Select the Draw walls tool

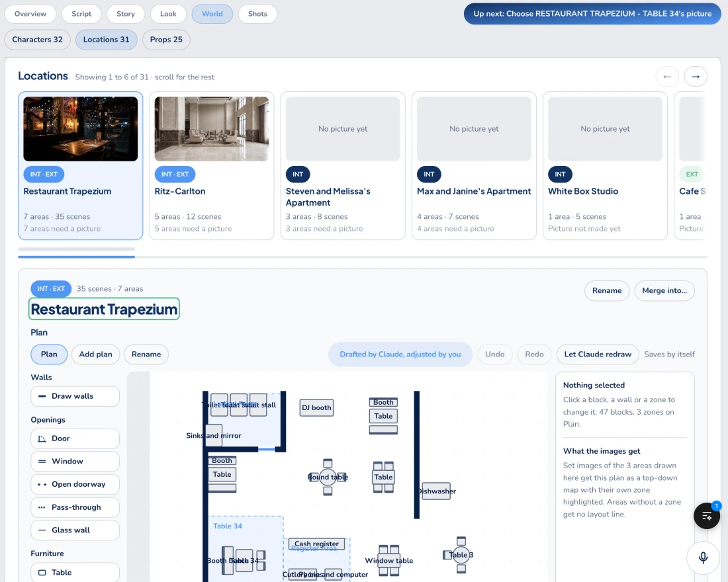(75, 396)
